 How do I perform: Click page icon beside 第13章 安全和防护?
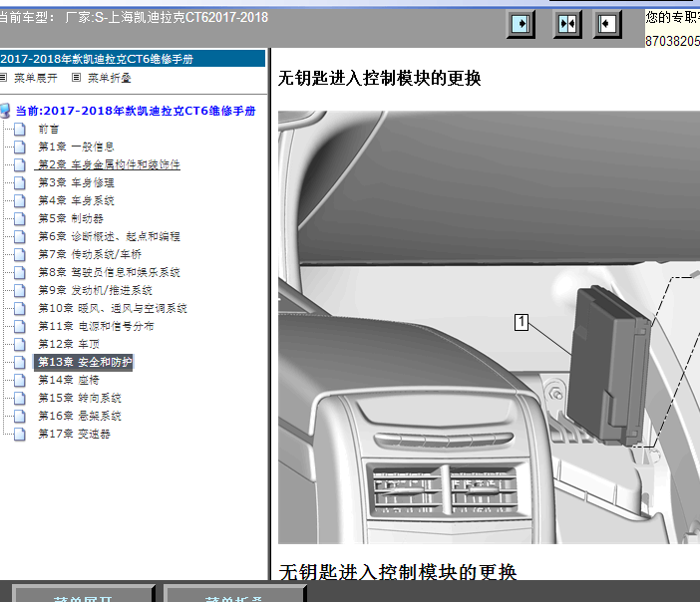pos(19,362)
